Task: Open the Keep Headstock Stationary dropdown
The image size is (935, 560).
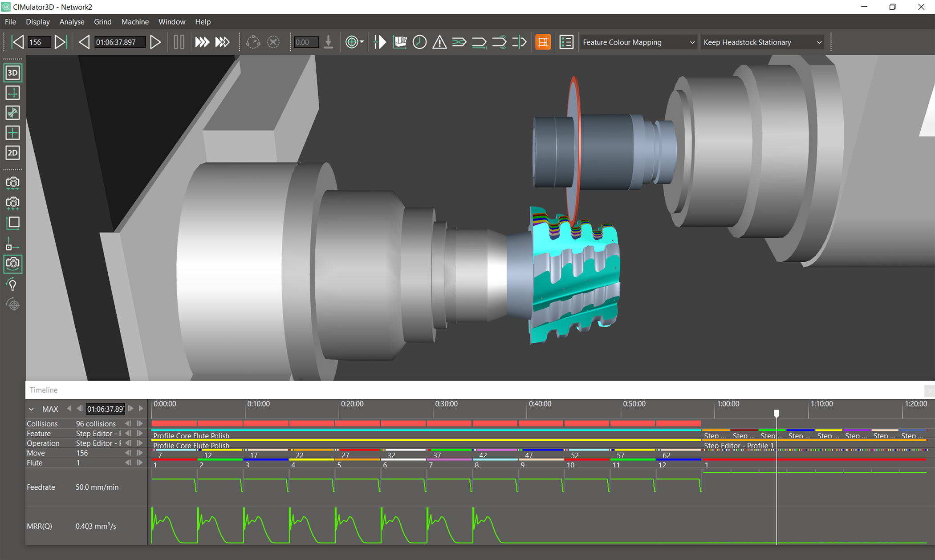Action: click(762, 42)
